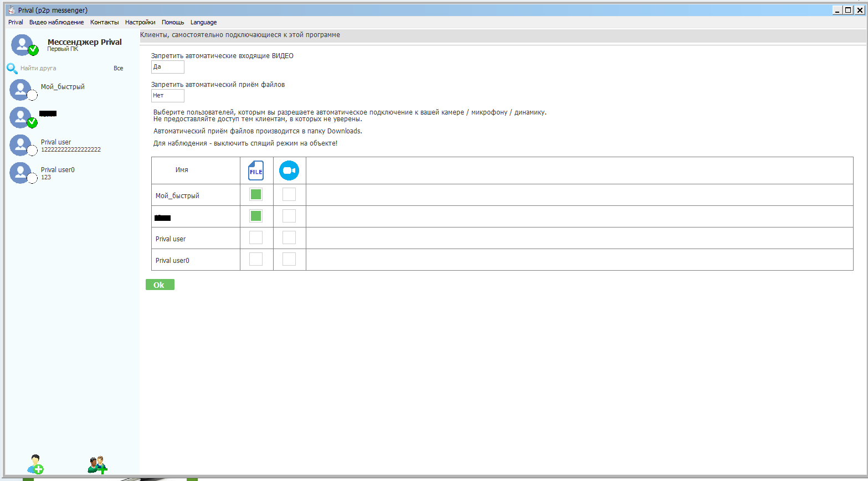Image resolution: width=868 pixels, height=481 pixels.
Task: Click the add contact icon at bottom
Action: pos(35,464)
